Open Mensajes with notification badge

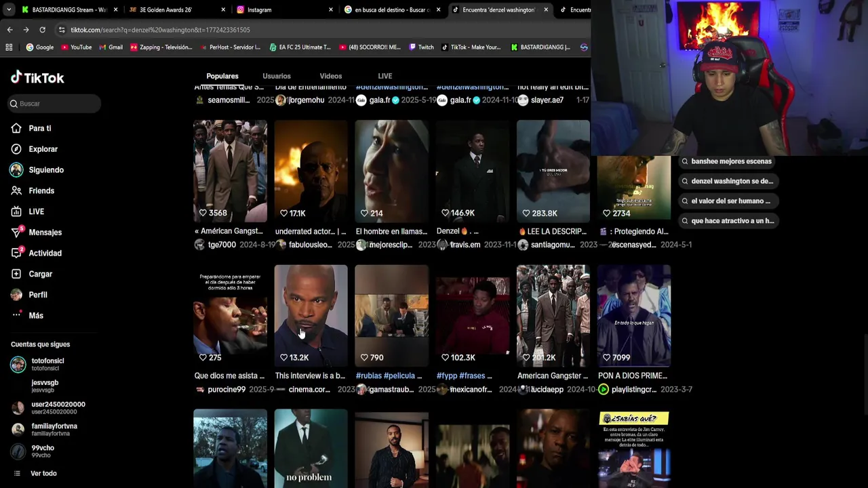tap(36, 232)
